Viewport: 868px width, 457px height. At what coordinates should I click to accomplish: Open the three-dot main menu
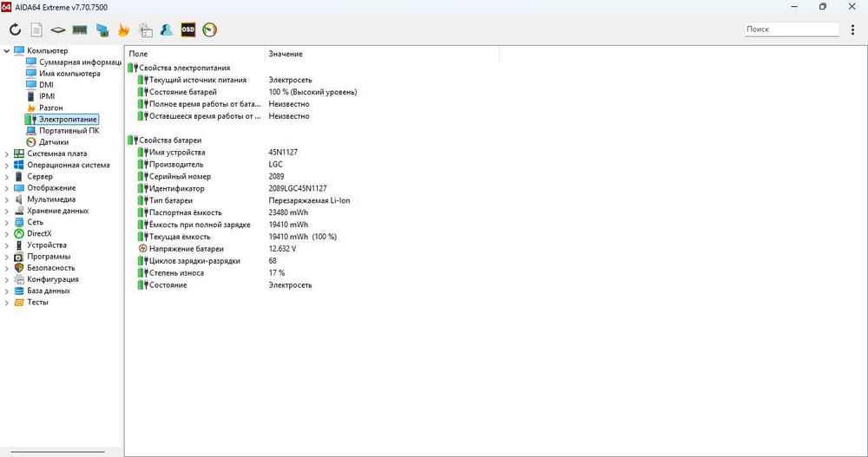click(x=852, y=29)
